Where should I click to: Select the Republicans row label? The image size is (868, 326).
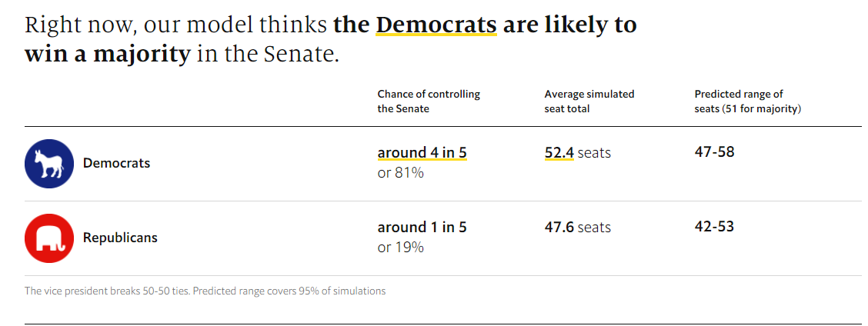pos(120,238)
